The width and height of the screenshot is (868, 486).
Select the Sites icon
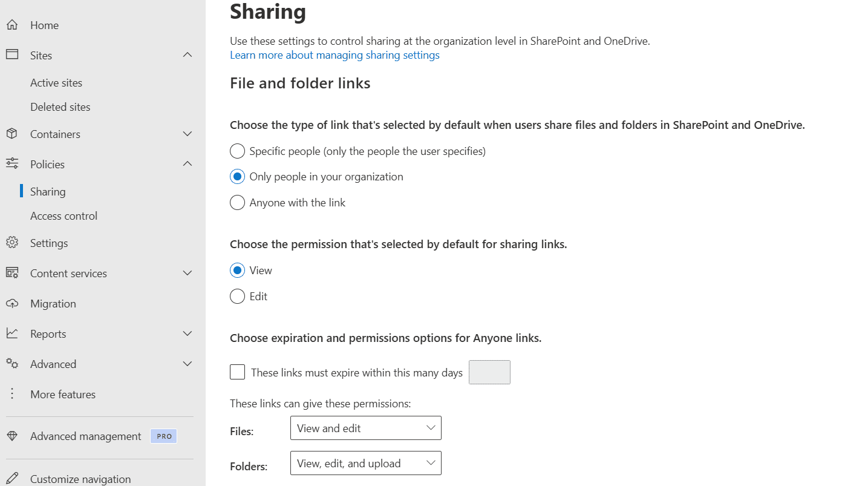click(12, 54)
